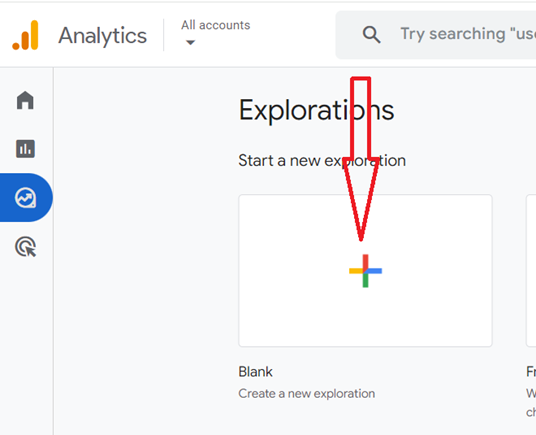This screenshot has height=435, width=536.
Task: Select the partially visible template card at right
Action: [x=531, y=271]
